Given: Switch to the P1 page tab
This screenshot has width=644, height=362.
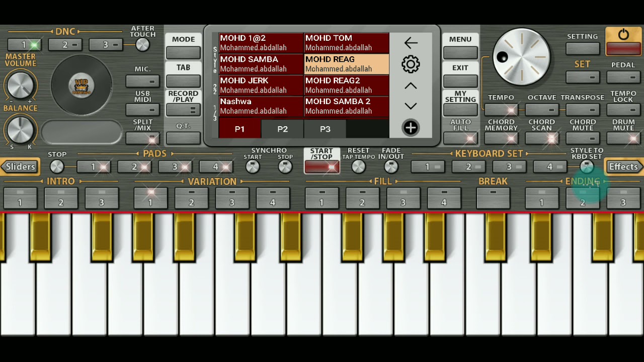Looking at the screenshot, I should click(240, 129).
